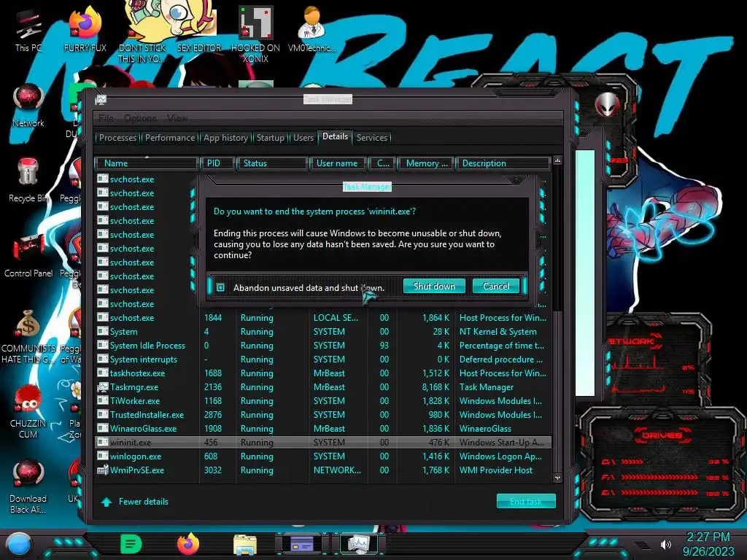The width and height of the screenshot is (747, 560).
Task: Select the WmiPrvSE.exe process
Action: (323, 470)
